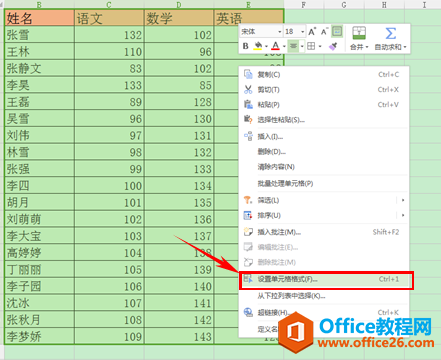Viewport: 441px width, 360px height.
Task: Select 插入(I)... in the context menu
Action: (324, 136)
